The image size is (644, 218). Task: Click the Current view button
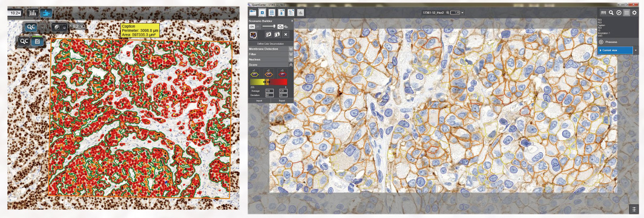click(615, 50)
